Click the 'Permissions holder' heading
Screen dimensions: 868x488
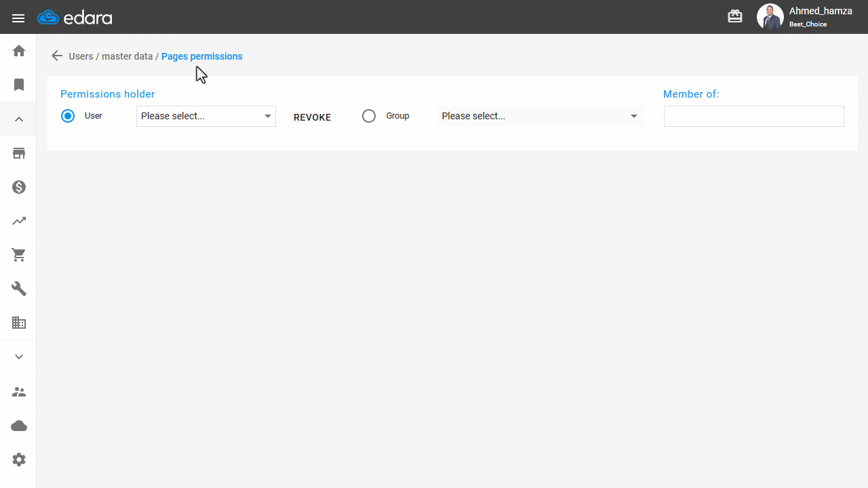(x=108, y=94)
